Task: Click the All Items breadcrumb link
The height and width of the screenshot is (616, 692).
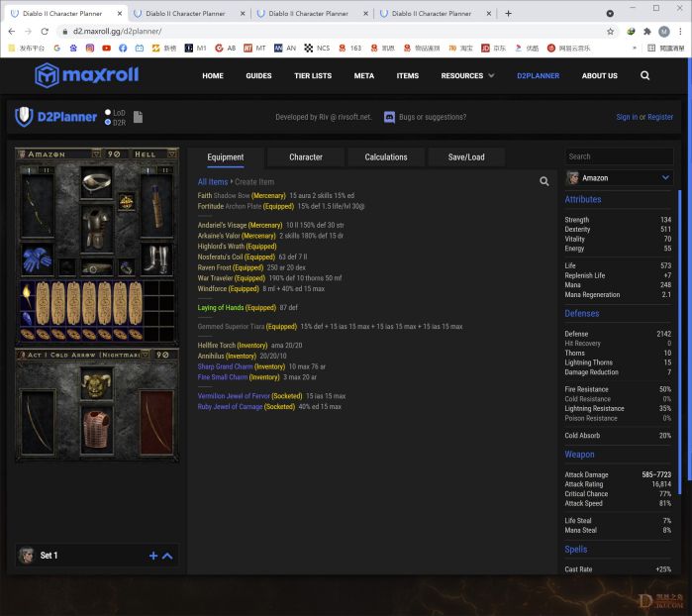Action: click(x=213, y=181)
